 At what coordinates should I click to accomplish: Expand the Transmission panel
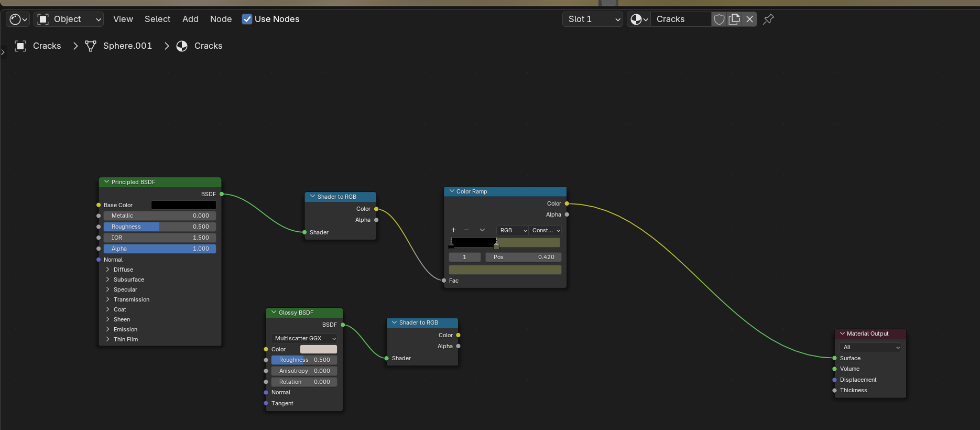(x=108, y=299)
